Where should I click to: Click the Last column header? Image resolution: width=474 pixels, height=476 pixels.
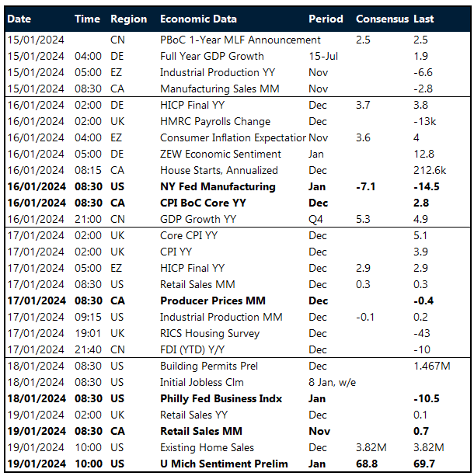point(423,19)
